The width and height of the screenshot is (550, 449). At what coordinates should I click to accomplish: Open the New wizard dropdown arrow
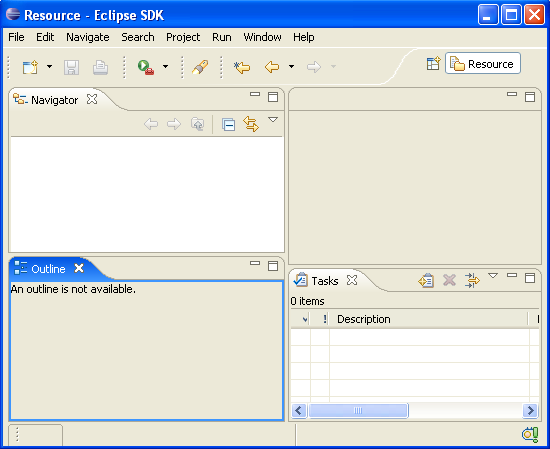(49, 67)
